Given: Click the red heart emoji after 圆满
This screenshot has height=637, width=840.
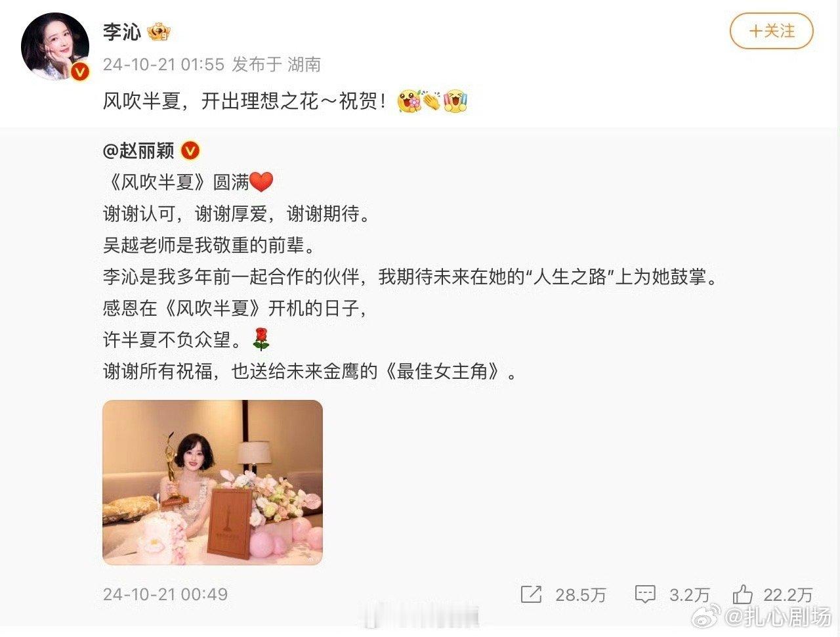Looking at the screenshot, I should [261, 182].
